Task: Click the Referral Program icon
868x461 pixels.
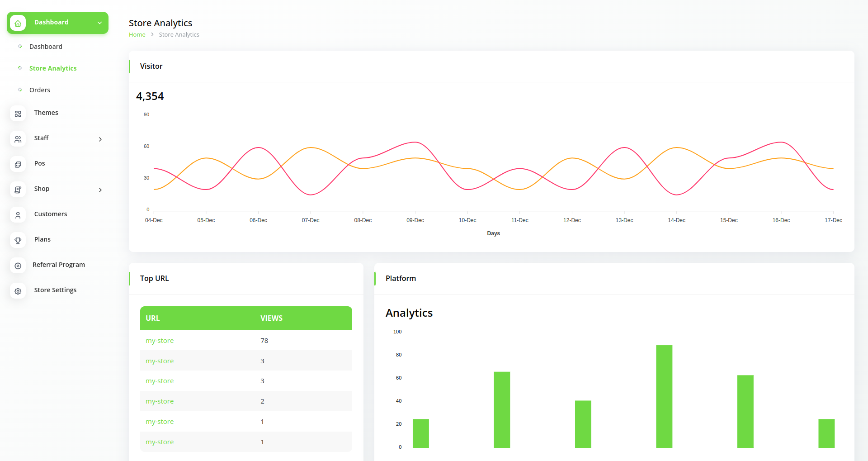Action: (18, 266)
